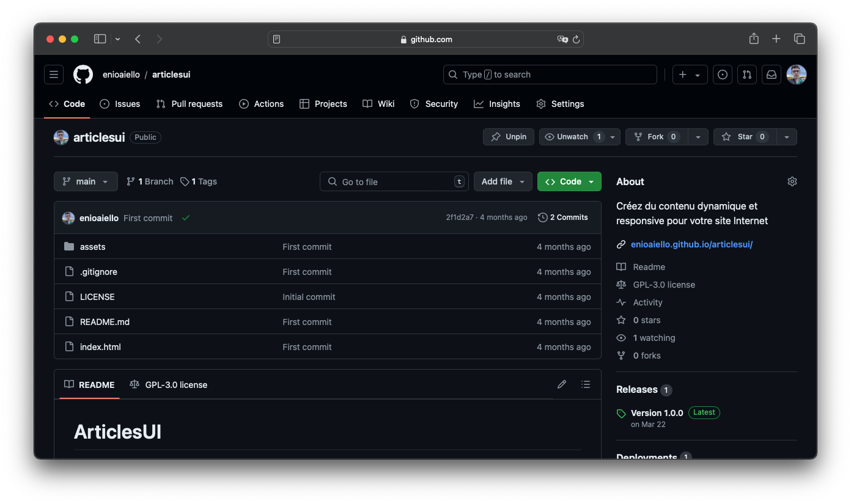851x504 pixels.
Task: Open the Add file dropdown
Action: [503, 181]
